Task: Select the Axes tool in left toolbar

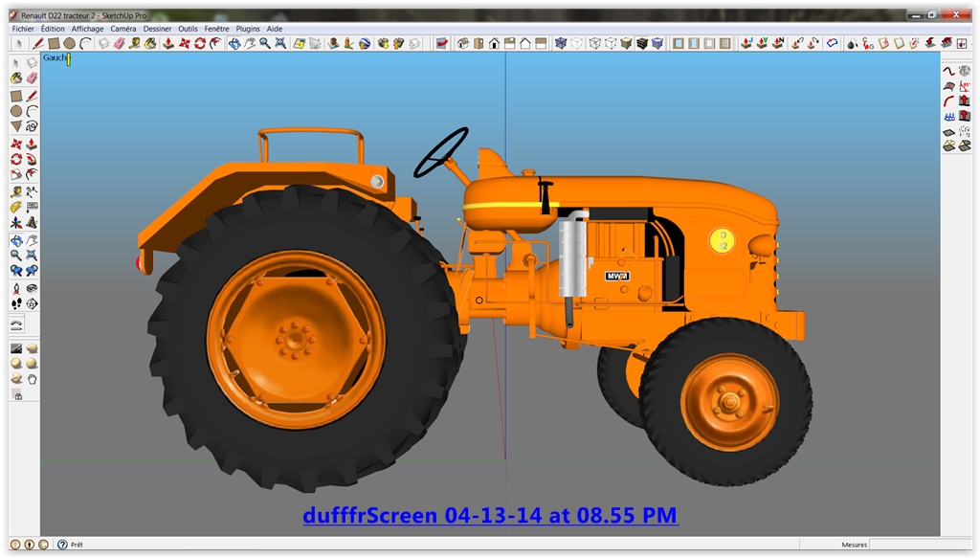Action: (x=16, y=223)
